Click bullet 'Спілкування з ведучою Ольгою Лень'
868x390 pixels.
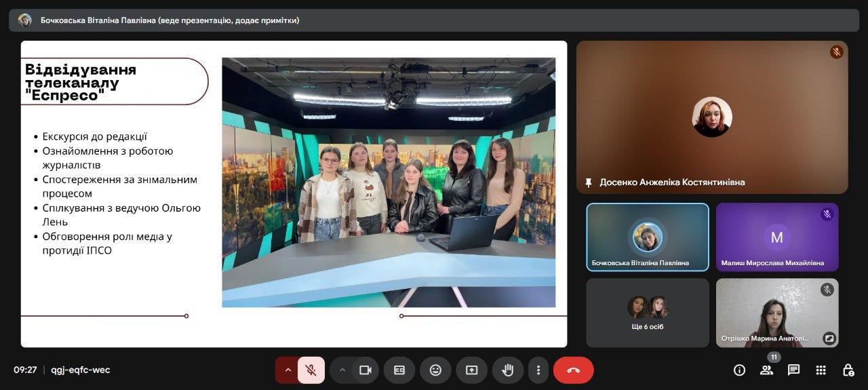(121, 215)
